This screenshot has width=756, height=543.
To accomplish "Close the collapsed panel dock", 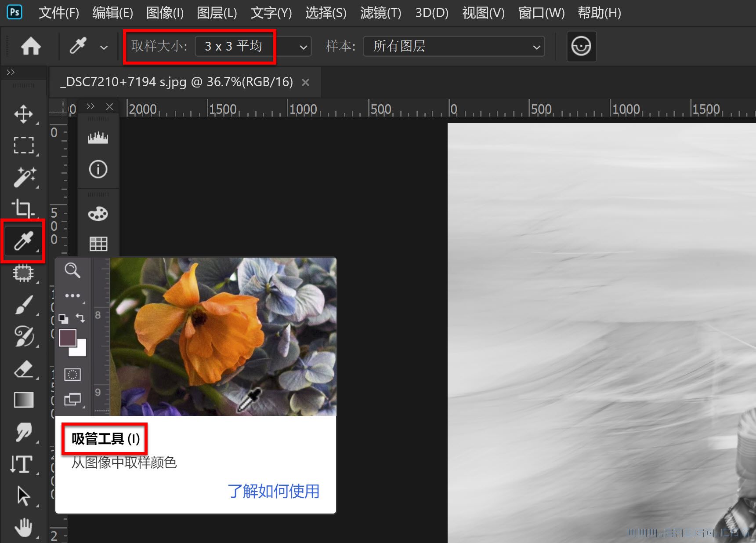I will 110,106.
